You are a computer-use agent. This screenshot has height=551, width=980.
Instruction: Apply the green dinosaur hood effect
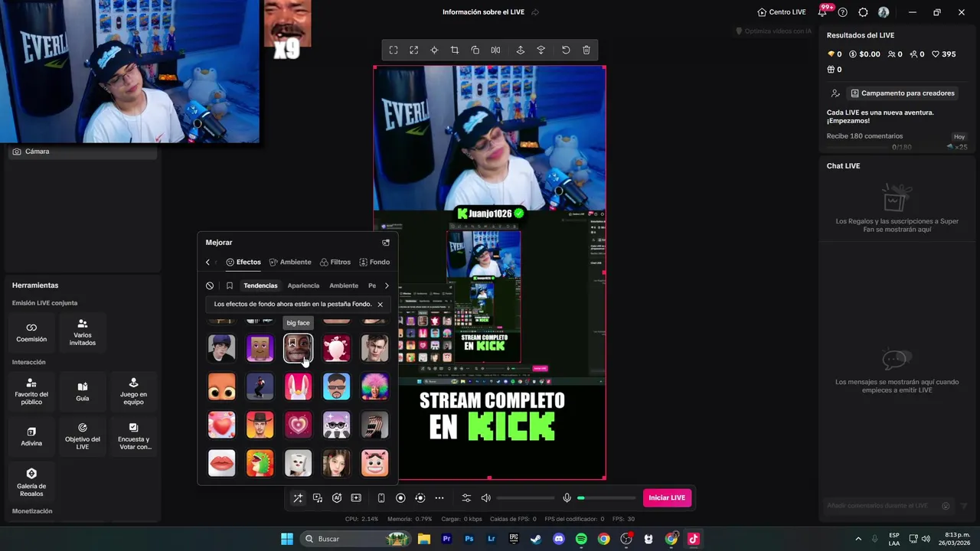tap(260, 463)
